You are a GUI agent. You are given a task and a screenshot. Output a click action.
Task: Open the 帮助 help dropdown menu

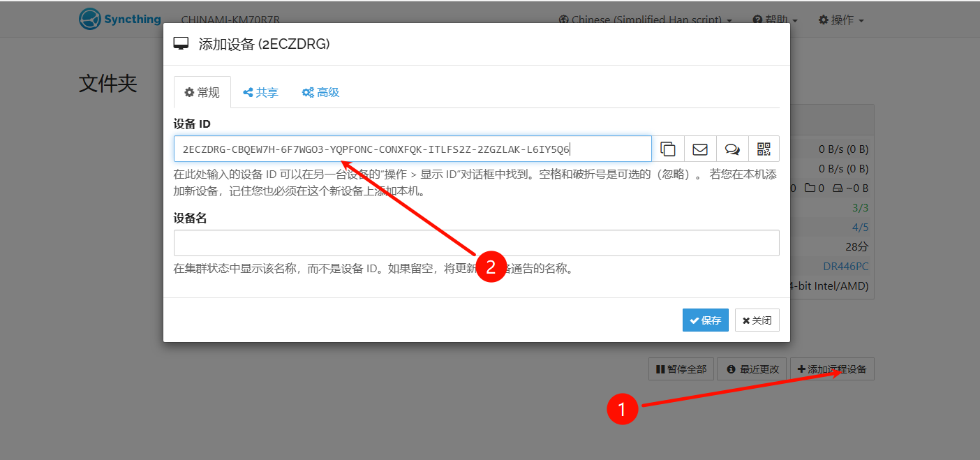775,20
